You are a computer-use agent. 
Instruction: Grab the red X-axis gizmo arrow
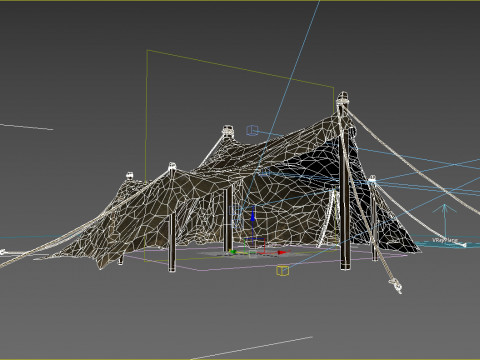tap(282, 252)
